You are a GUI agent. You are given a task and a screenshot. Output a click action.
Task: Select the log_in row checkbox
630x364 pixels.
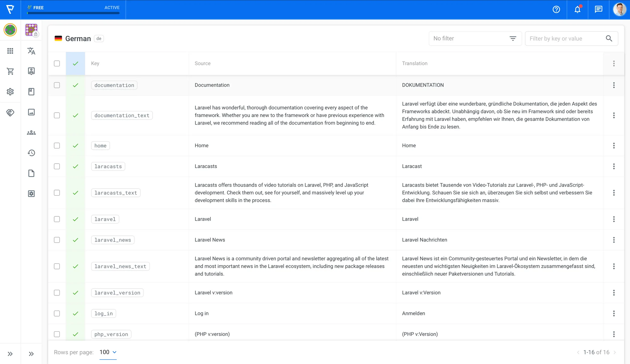[57, 313]
